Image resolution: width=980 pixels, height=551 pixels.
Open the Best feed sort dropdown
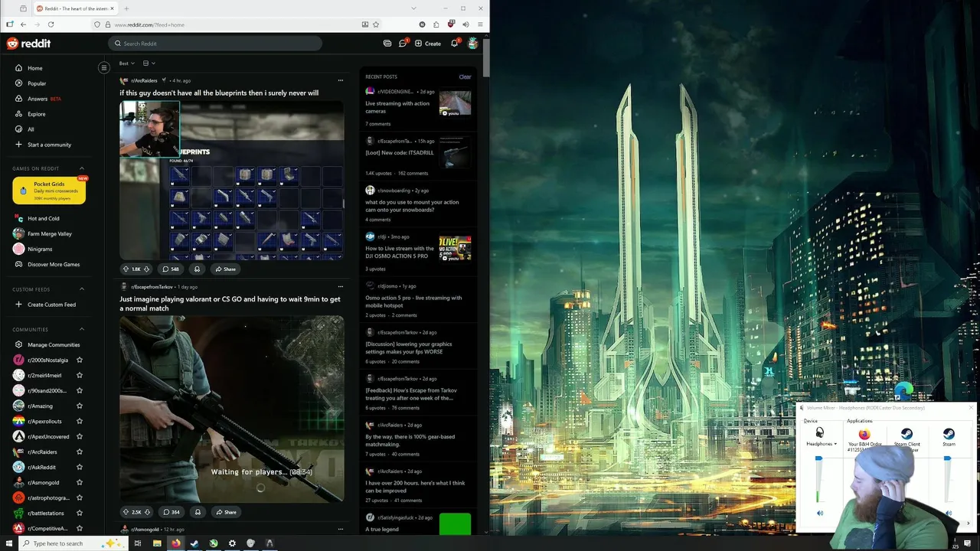point(127,64)
